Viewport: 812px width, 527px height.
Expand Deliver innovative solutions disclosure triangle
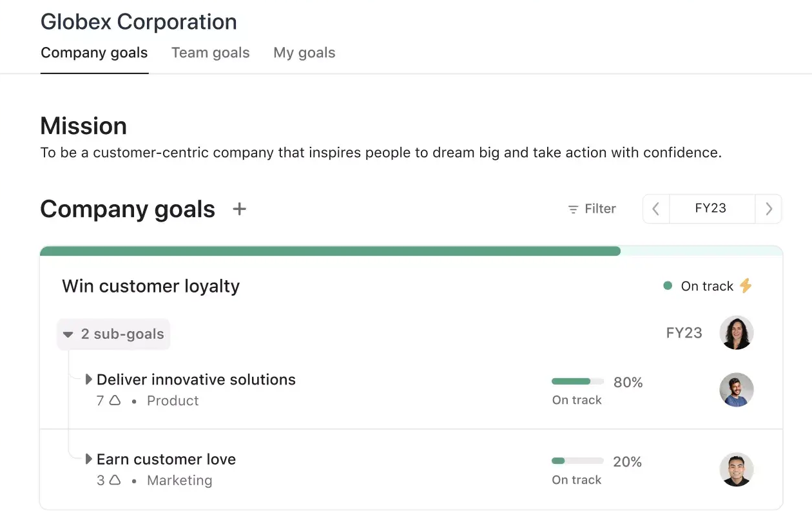[89, 379]
